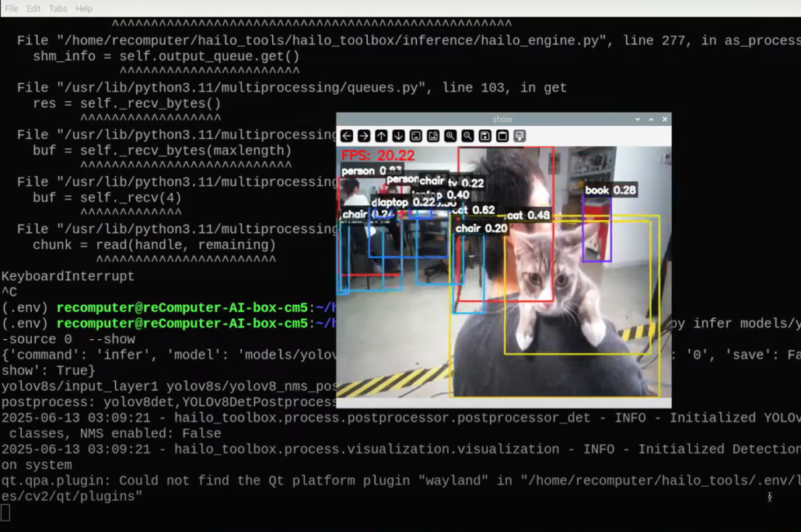Screen dimensions: 801x532
Task: Save the current image via floppy icon
Action: tap(485, 136)
